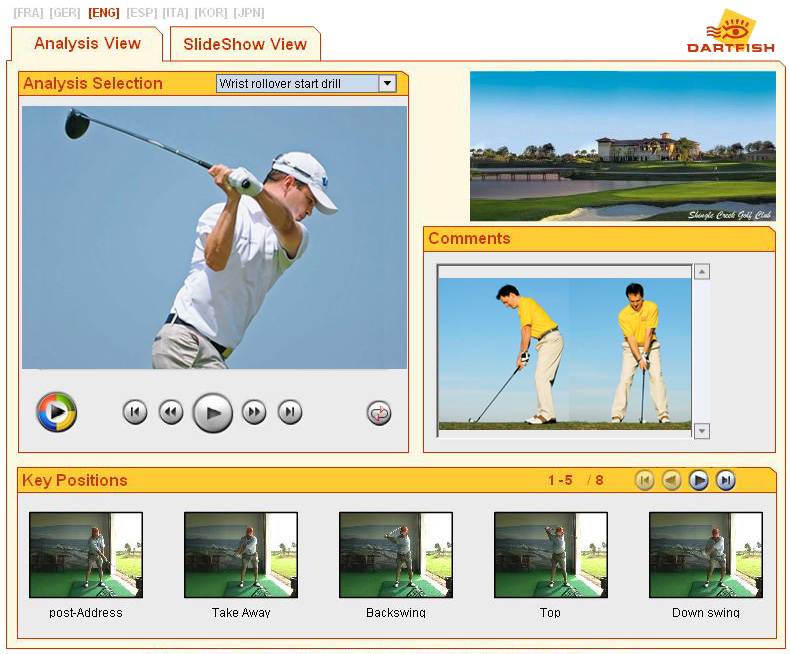Image resolution: width=790 pixels, height=654 pixels.
Task: Select English language [ENG]
Action: point(104,13)
